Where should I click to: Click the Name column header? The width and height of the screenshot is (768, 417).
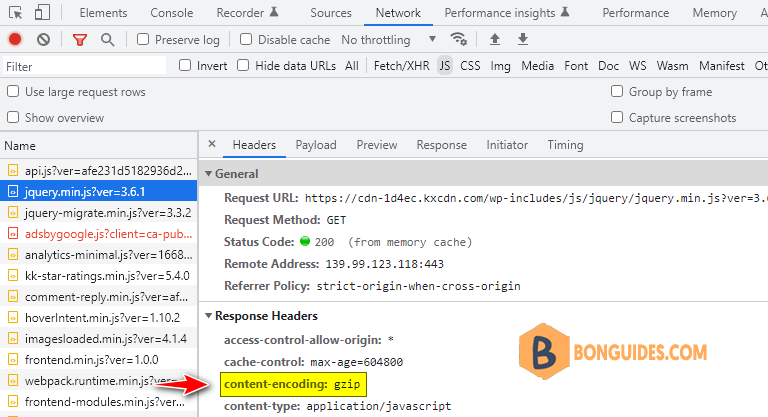click(98, 146)
